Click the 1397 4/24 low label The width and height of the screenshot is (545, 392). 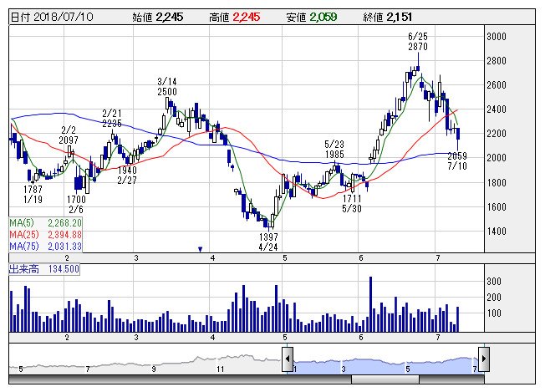click(268, 242)
